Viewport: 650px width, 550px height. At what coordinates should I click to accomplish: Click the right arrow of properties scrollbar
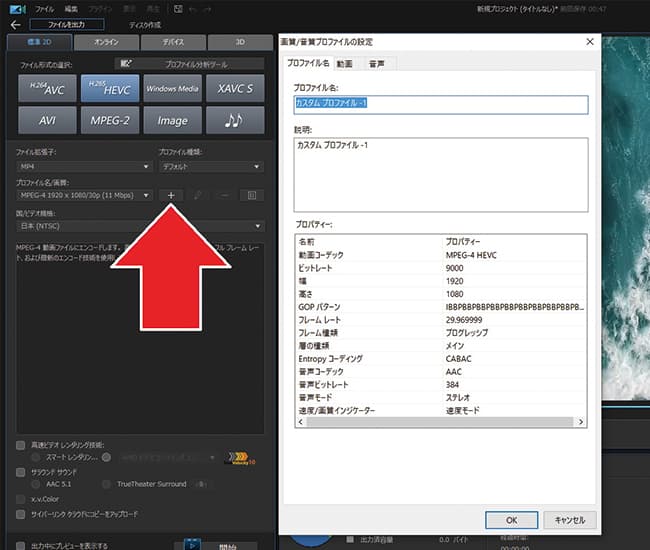coord(581,422)
